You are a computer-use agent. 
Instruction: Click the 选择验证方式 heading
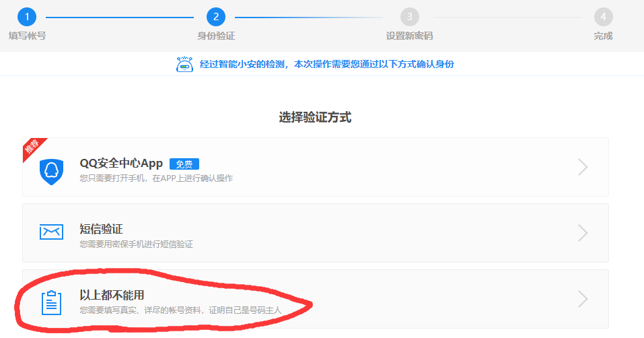pos(315,117)
